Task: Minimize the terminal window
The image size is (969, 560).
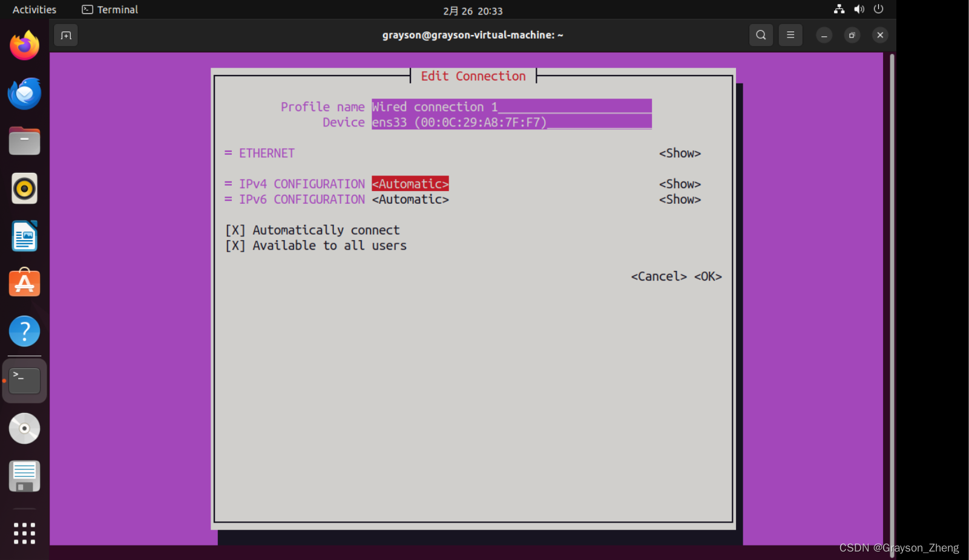Action: (x=824, y=35)
